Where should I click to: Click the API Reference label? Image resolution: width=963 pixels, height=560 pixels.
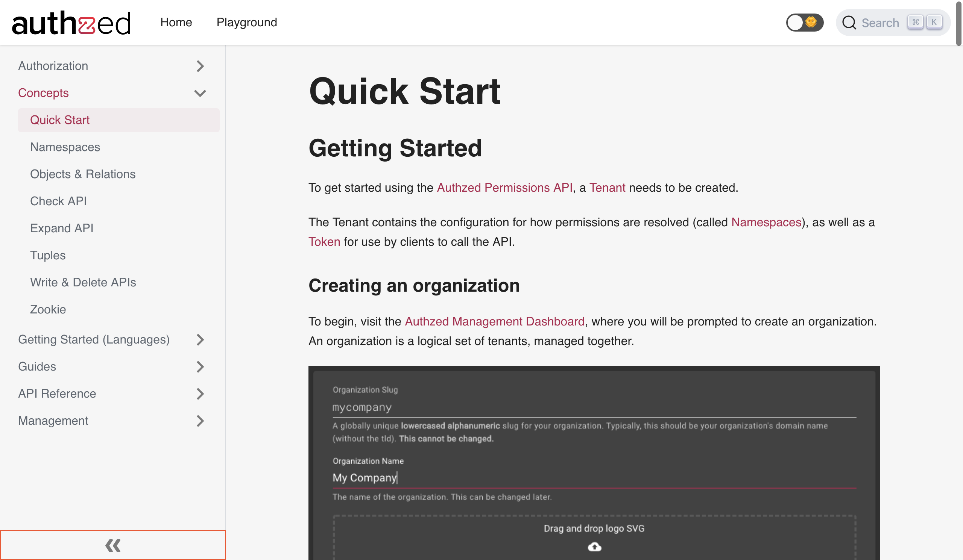coord(57,394)
